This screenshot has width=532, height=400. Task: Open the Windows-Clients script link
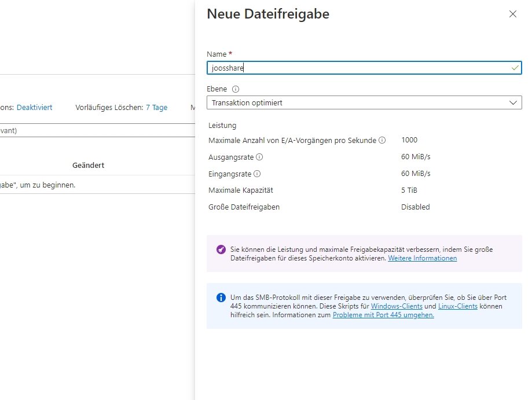pos(398,306)
